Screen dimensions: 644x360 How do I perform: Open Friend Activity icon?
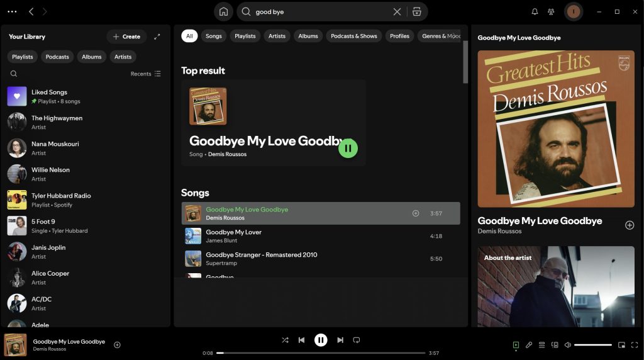coord(551,11)
